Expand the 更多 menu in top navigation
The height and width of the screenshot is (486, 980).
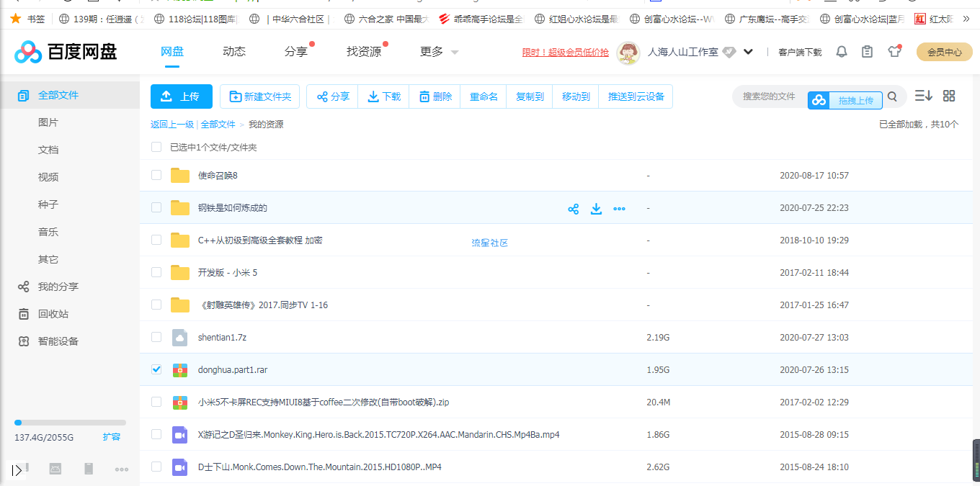point(439,52)
